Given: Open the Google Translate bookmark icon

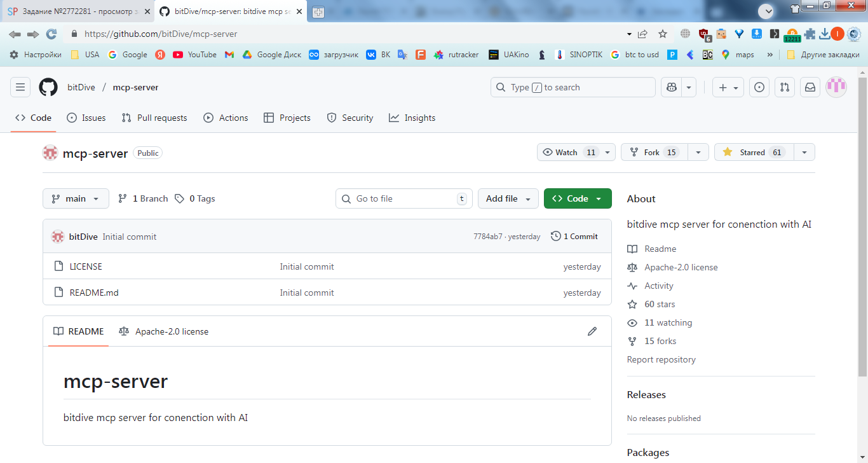Looking at the screenshot, I should click(402, 55).
